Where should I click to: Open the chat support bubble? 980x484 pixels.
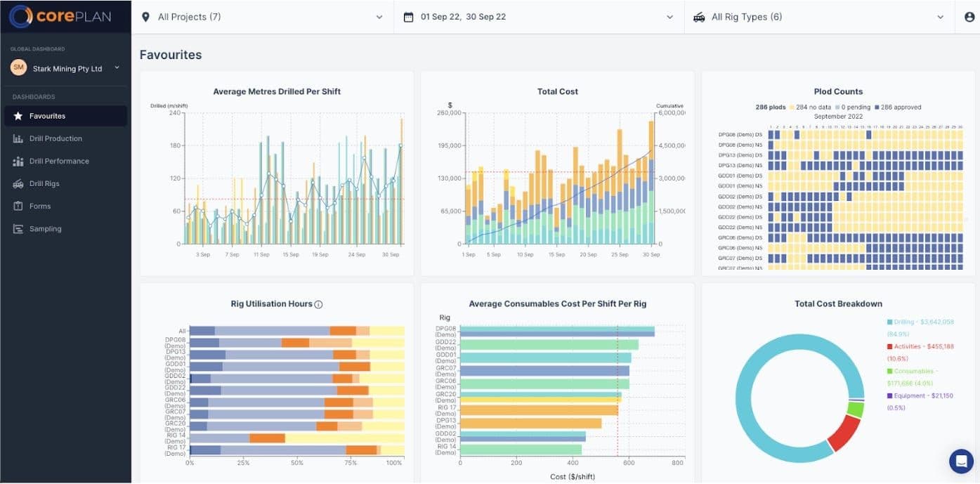click(x=960, y=461)
